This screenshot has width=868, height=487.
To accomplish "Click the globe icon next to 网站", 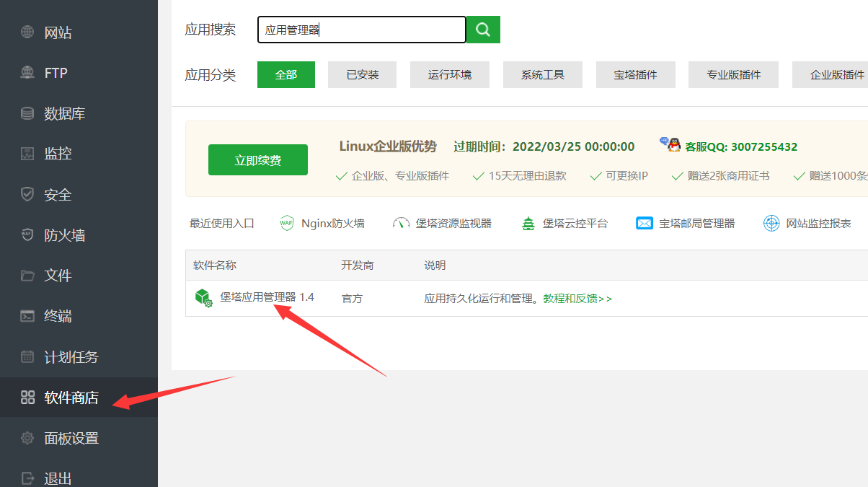I will pos(27,32).
